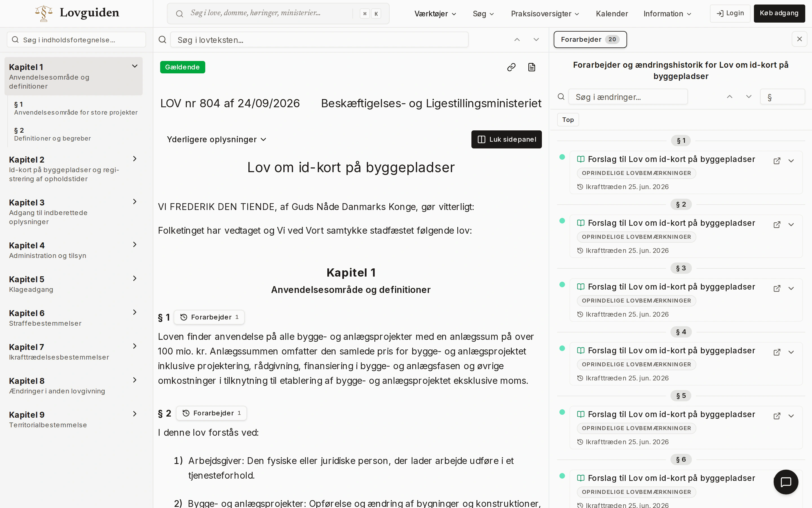Open the Søg menu
This screenshot has height=508, width=812.
[483, 14]
